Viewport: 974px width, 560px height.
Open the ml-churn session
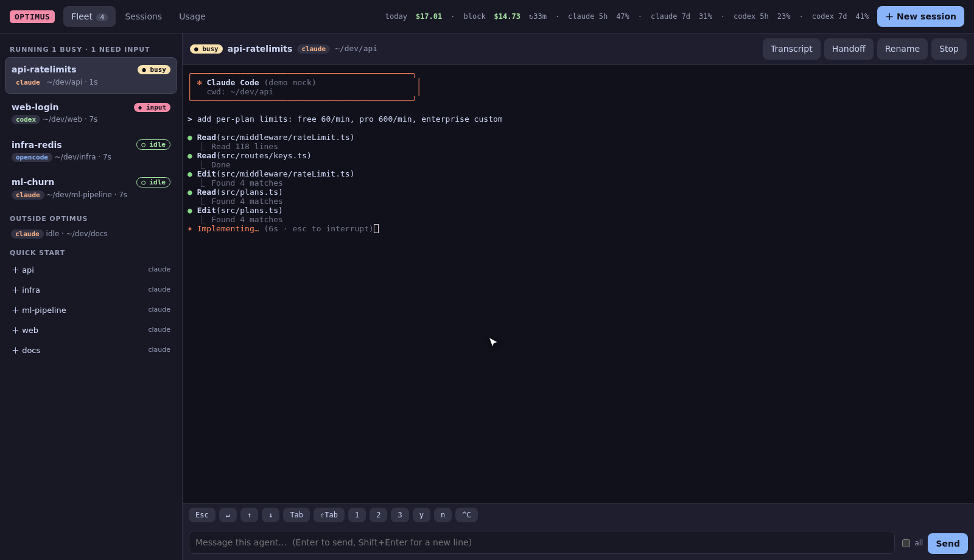91,188
